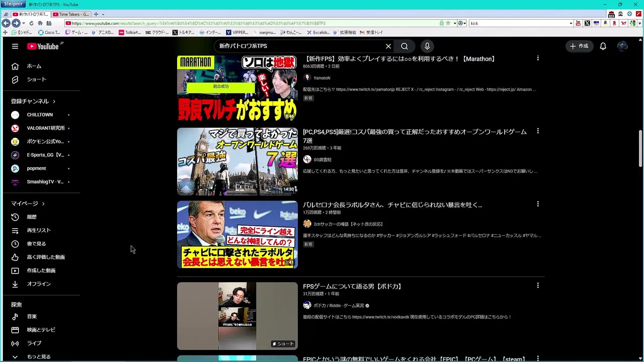The height and width of the screenshot is (362, 644).
Task: Open more options for バルセロナ会長ラポルタ video
Action: (538, 204)
